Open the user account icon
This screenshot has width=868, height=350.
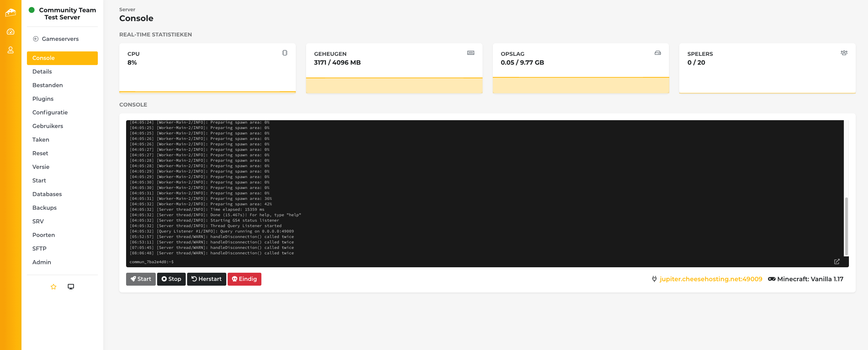[11, 50]
